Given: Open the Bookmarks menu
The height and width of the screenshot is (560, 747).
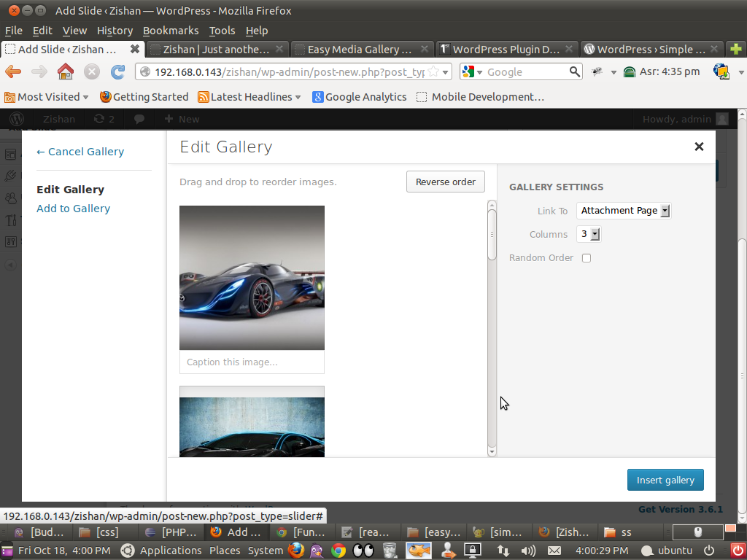Looking at the screenshot, I should [x=171, y=31].
